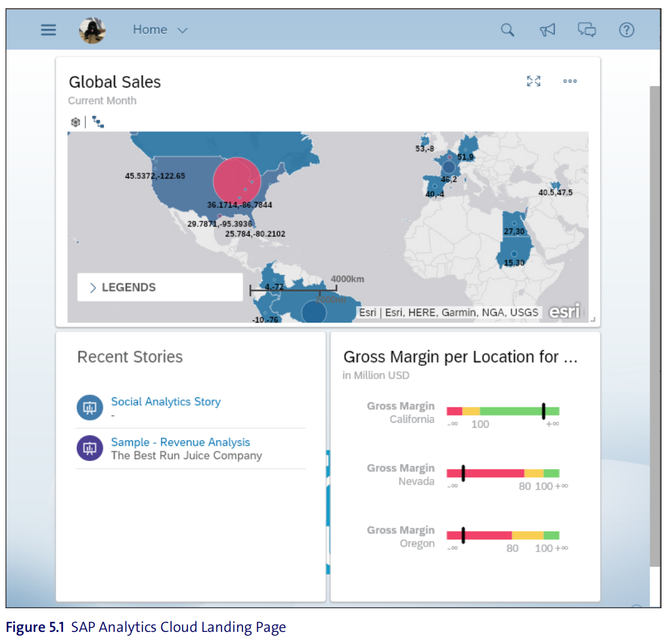
Task: Click the Sample Revenue Analysis story icon
Action: [90, 449]
